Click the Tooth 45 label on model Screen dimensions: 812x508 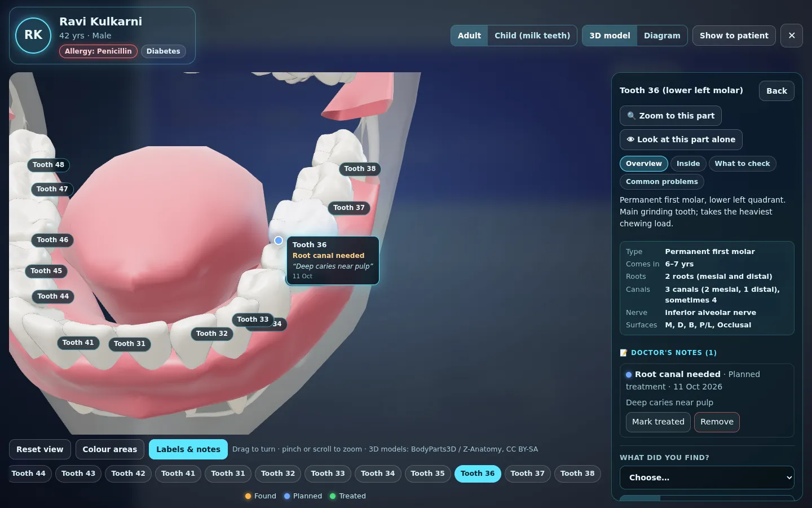(46, 271)
